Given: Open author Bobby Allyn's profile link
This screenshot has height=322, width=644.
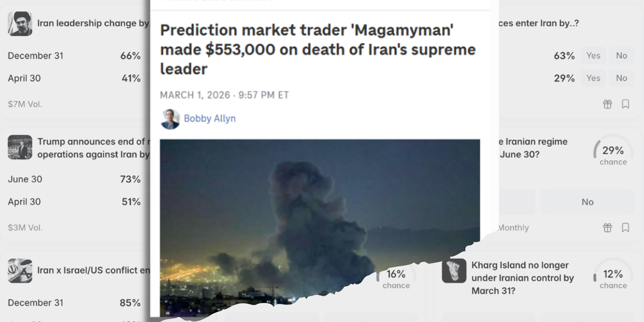Looking at the screenshot, I should 210,119.
